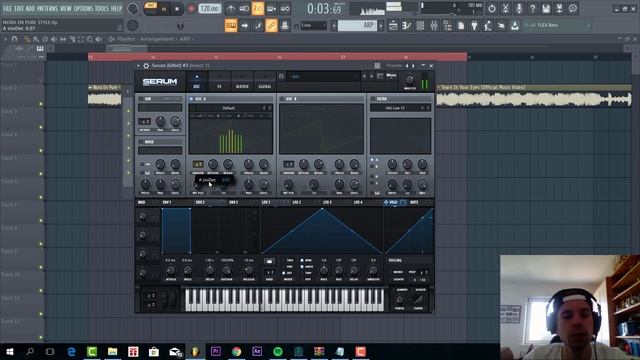This screenshot has width=640, height=360.
Task: Go to next Serum preset arrow
Action: 371,76
